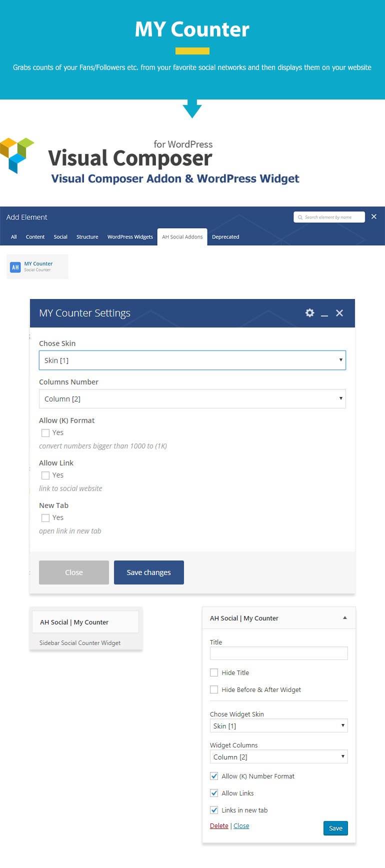Collapse the AH Social widget panel arrow
Viewport: 385px width, 868px height.
[344, 618]
